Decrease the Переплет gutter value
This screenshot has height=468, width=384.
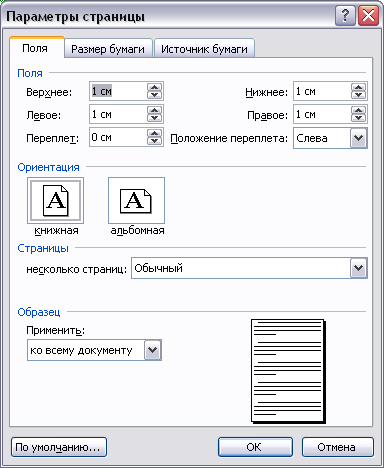[154, 141]
